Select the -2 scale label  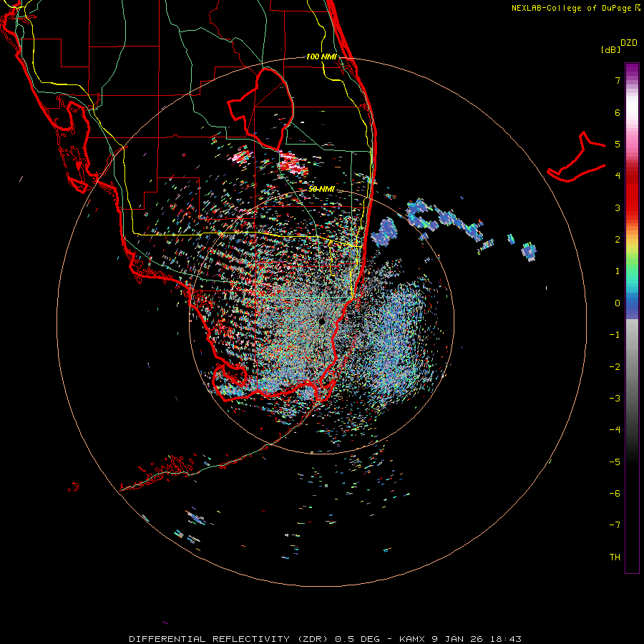point(615,367)
